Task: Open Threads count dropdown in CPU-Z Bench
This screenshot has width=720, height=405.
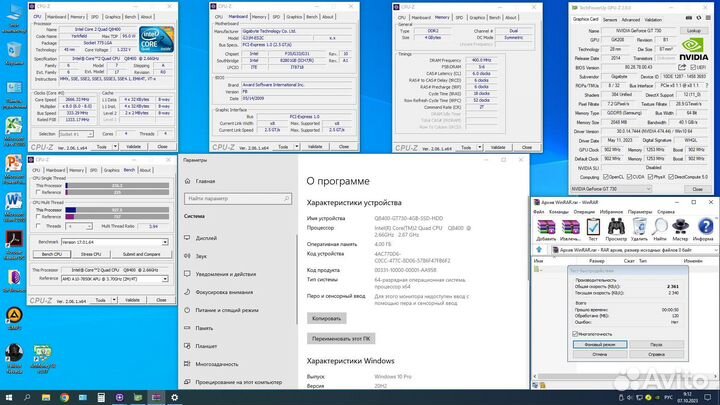Action: (79, 226)
